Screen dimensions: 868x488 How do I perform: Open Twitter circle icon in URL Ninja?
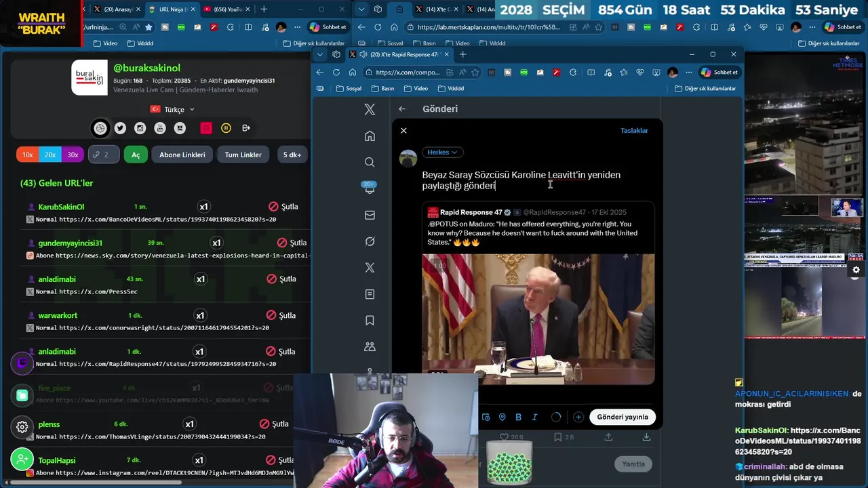[120, 128]
